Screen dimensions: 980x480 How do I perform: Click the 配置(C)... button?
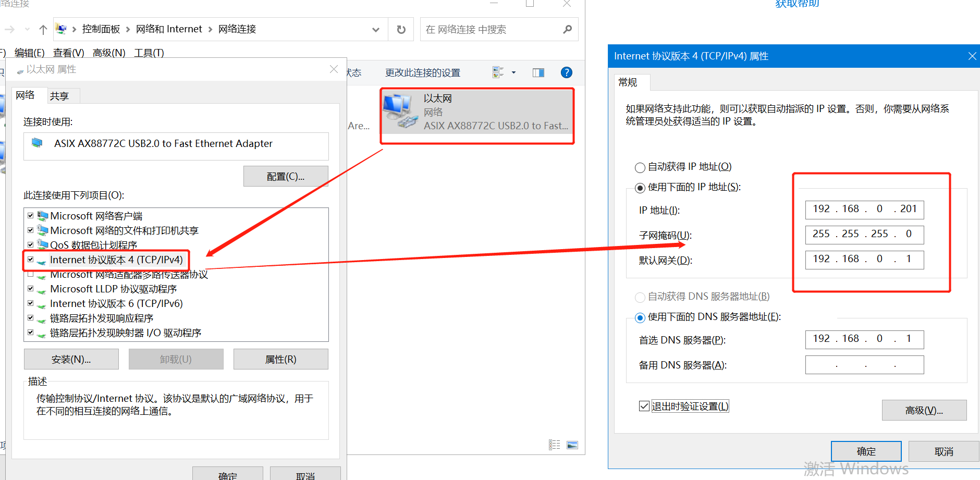click(285, 177)
